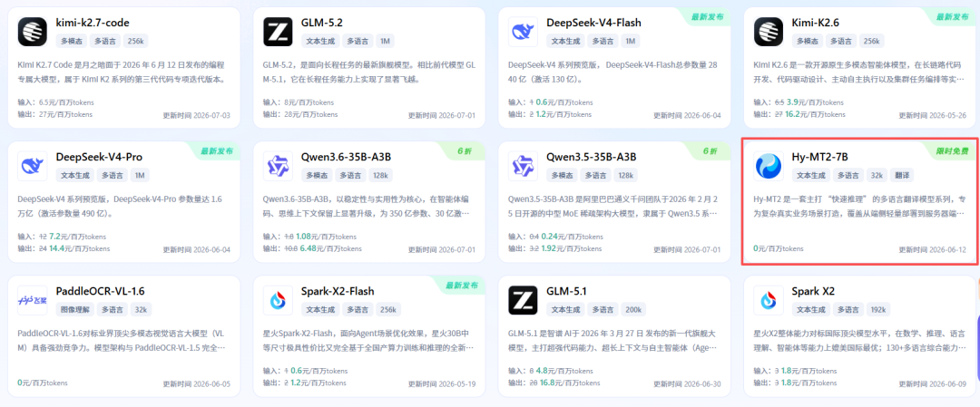Viewport: 980px width, 407px height.
Task: Click the Spark X2 flame logo
Action: (769, 300)
